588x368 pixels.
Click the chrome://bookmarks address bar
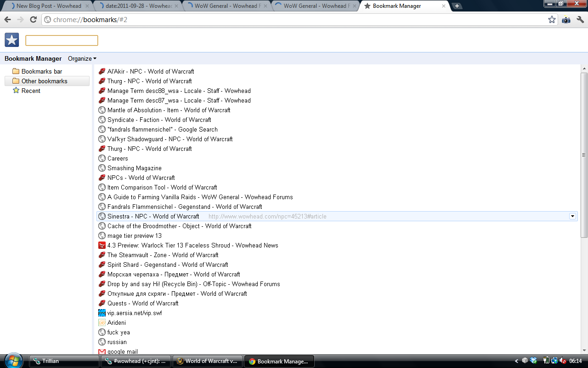299,19
